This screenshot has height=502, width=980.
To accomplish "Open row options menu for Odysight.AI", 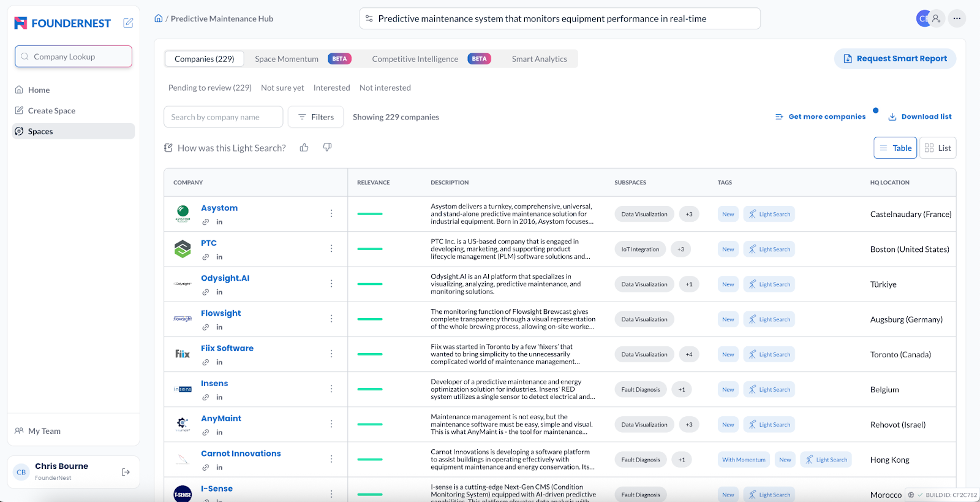I will 331,284.
